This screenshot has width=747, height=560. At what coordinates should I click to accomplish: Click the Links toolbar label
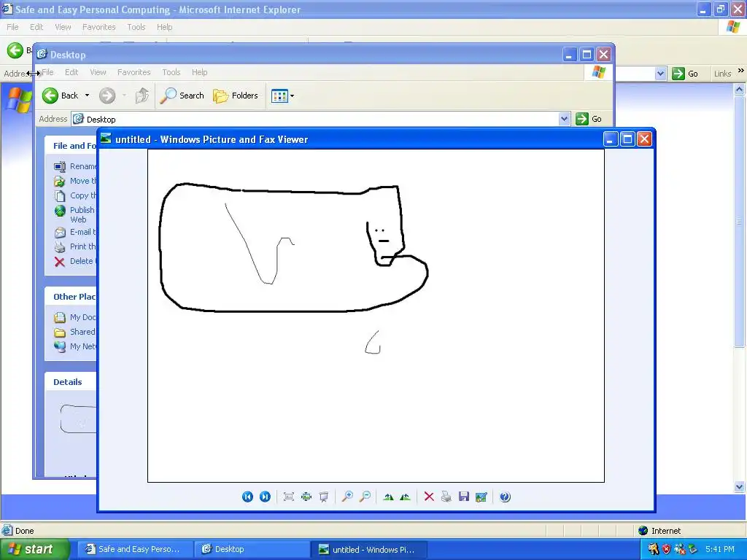pos(722,74)
